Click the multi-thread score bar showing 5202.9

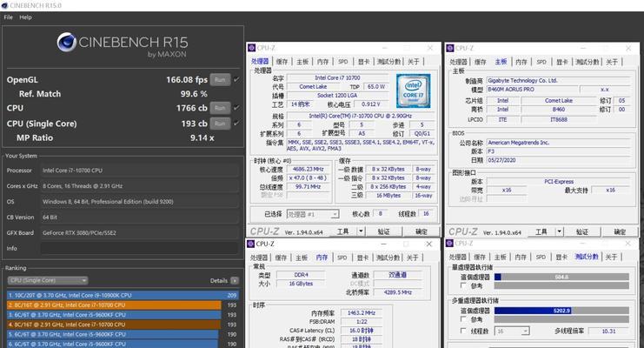[561, 311]
